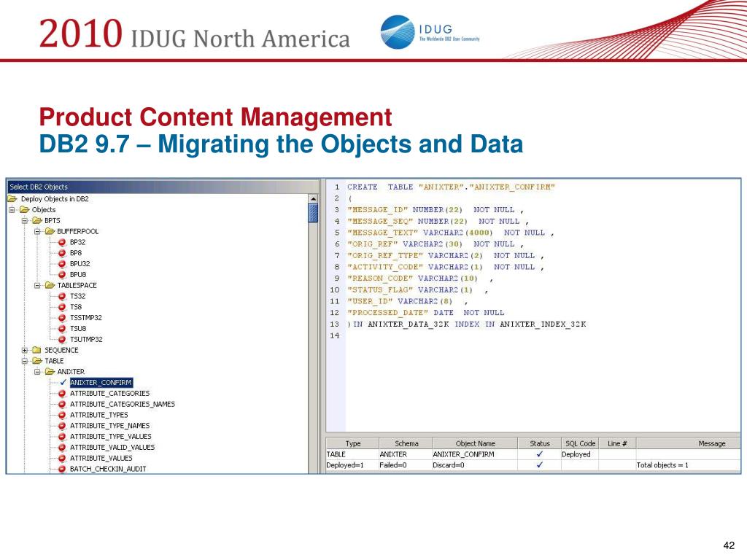This screenshot has height=560, width=747.
Task: Click the TABLESPACE folder icon
Action: [50, 286]
